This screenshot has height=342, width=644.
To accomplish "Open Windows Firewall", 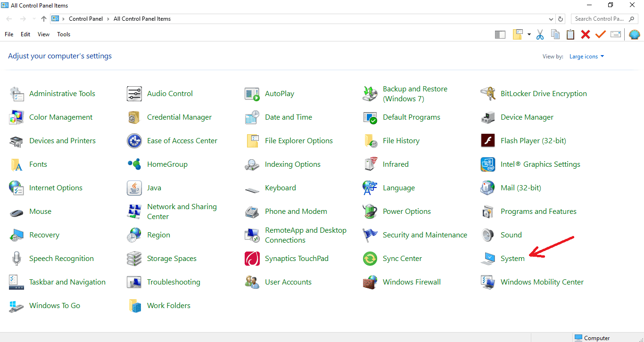I will point(402,282).
